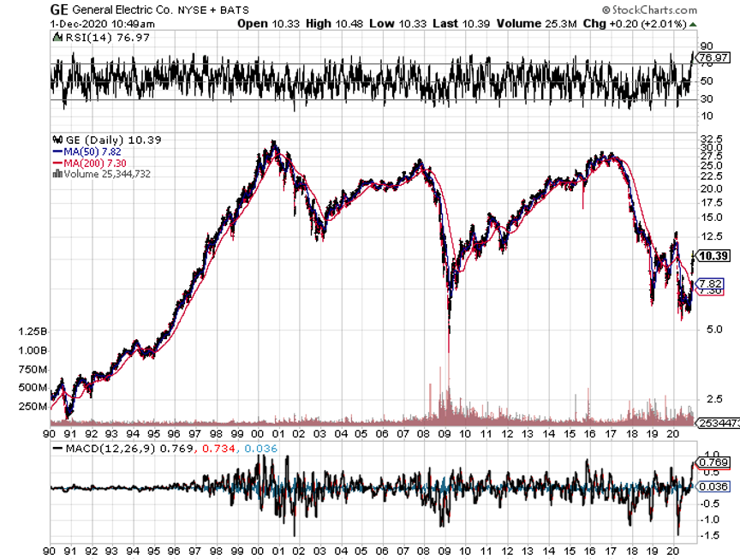Select the blue MA(50) legend marker
This screenshot has width=740, height=560.
pyautogui.click(x=57, y=152)
